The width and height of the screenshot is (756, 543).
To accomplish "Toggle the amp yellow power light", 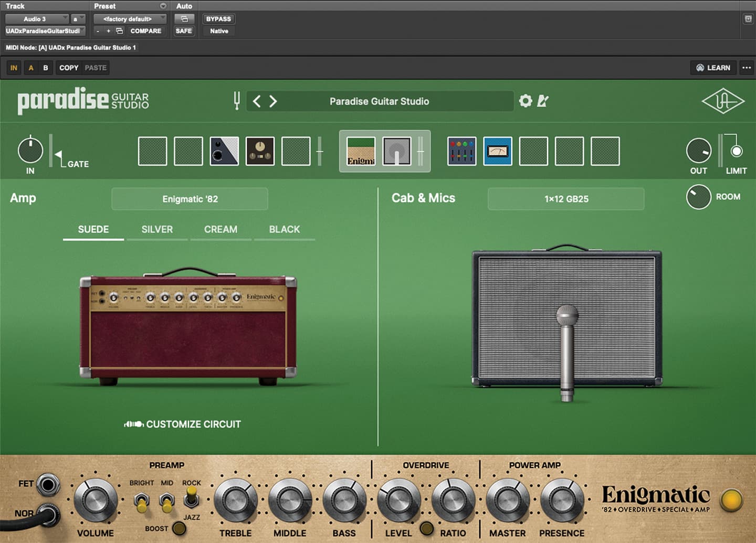I will click(x=731, y=501).
